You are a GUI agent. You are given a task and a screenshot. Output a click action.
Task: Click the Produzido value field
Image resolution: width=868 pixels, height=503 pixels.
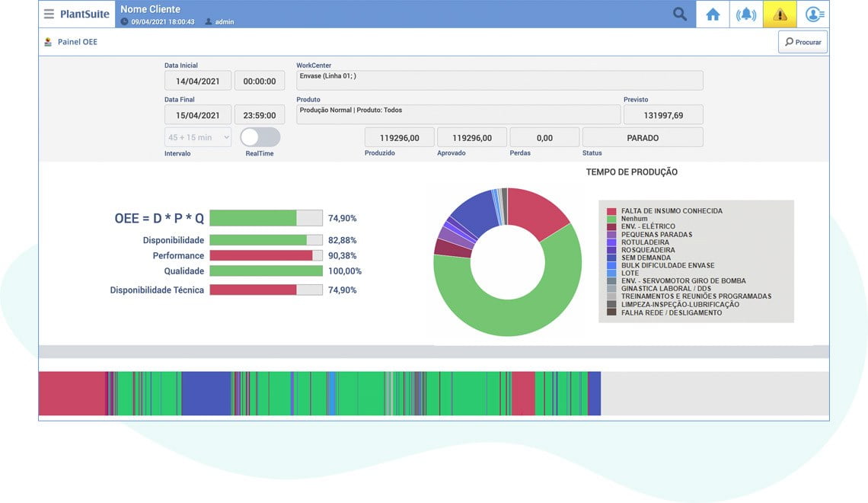399,137
